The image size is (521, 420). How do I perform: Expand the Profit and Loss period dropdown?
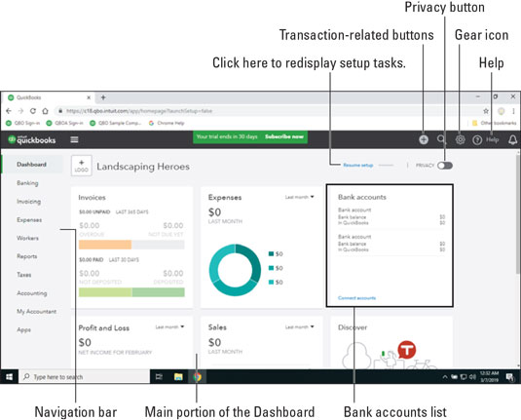(169, 326)
